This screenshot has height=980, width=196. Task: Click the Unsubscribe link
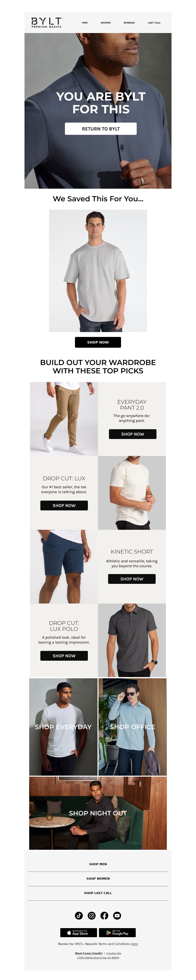(x=113, y=953)
